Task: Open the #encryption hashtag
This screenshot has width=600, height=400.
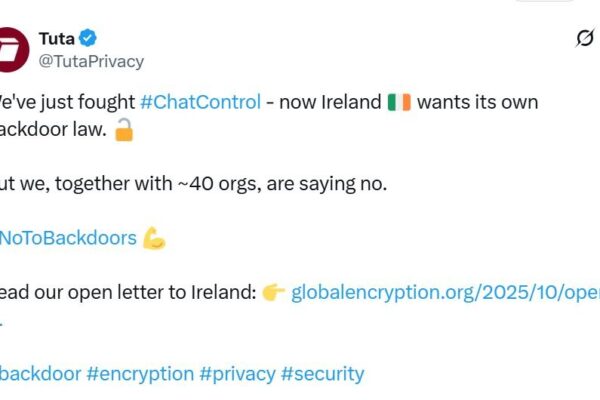Action: (140, 374)
